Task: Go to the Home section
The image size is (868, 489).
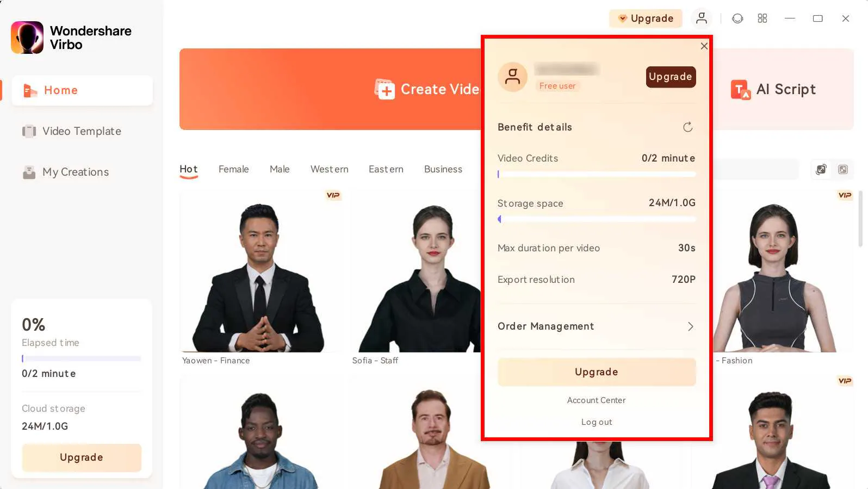Action: point(82,90)
